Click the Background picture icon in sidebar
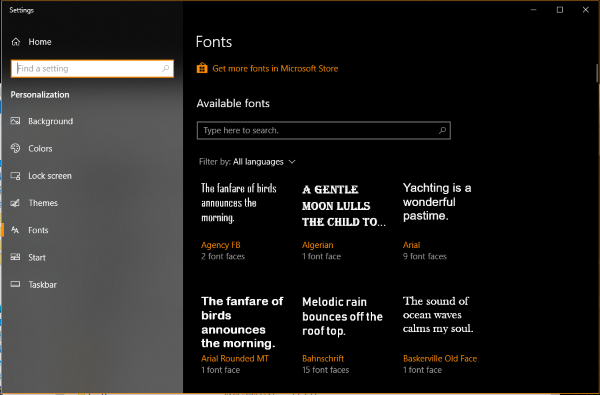The width and height of the screenshot is (600, 395). point(15,121)
